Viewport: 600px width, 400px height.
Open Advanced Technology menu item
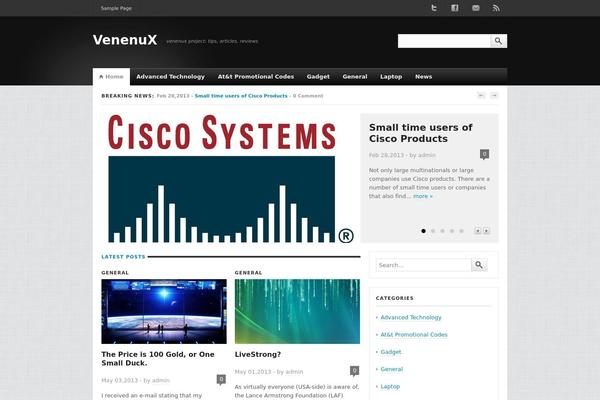170,77
